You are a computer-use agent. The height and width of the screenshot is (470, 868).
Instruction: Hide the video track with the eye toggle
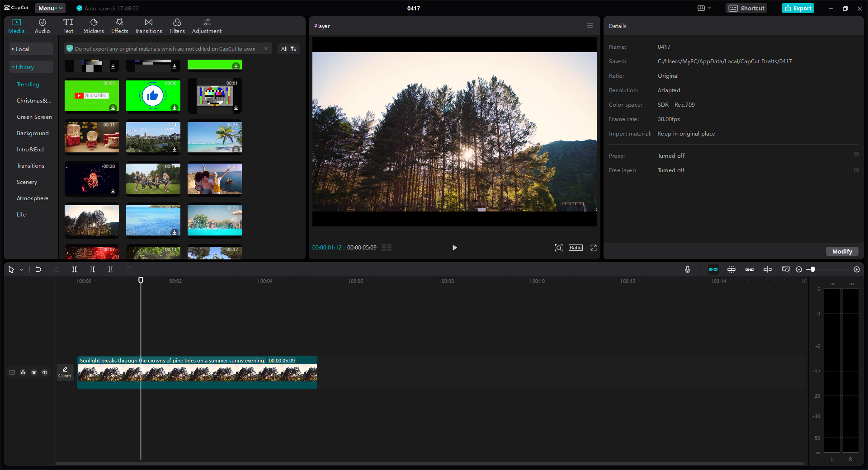34,372
